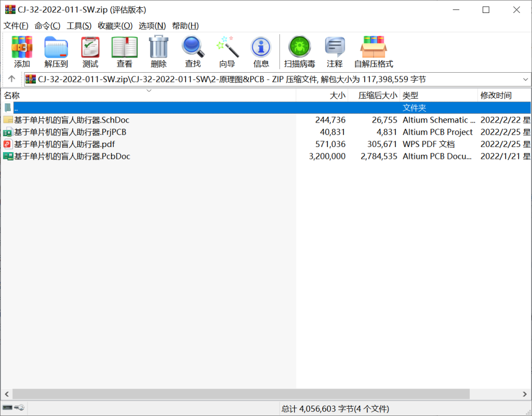Sort files by 大小 column header

[x=337, y=96]
